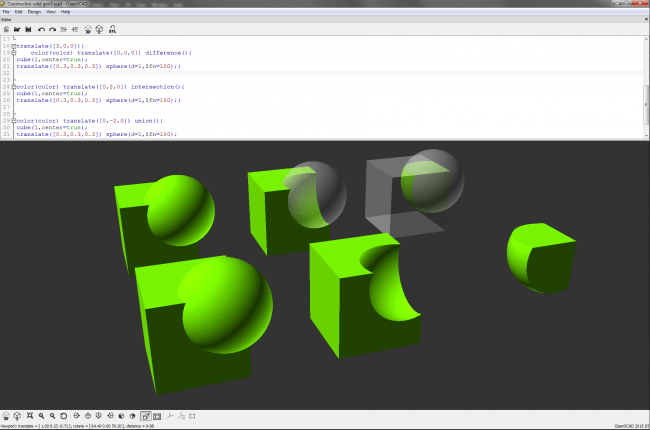Open the Edit menu
This screenshot has height=430, width=650.
[18, 12]
